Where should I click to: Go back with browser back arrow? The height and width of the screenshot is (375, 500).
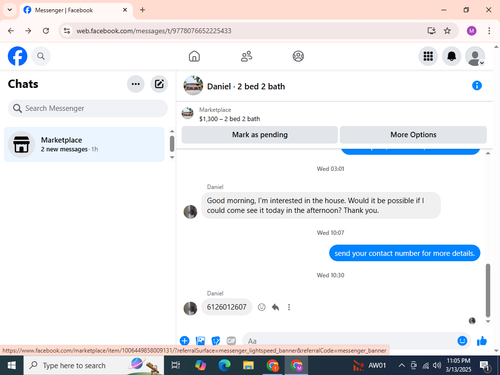point(11,31)
